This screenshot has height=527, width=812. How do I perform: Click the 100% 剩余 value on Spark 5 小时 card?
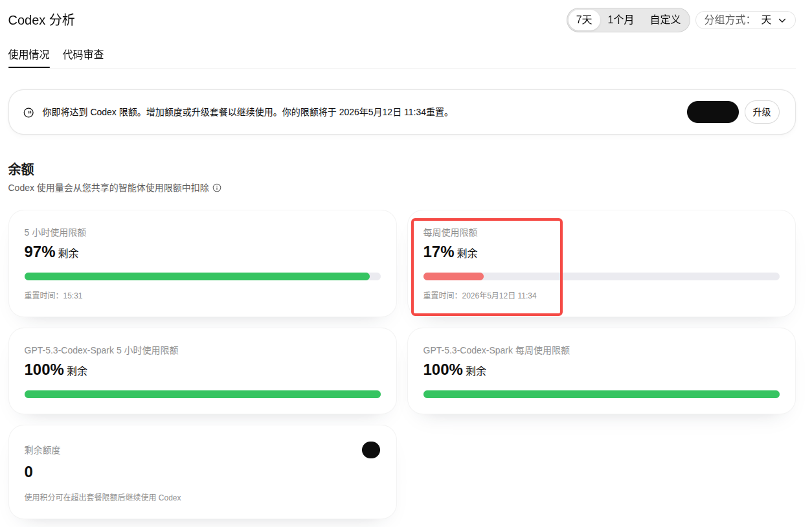click(x=56, y=370)
